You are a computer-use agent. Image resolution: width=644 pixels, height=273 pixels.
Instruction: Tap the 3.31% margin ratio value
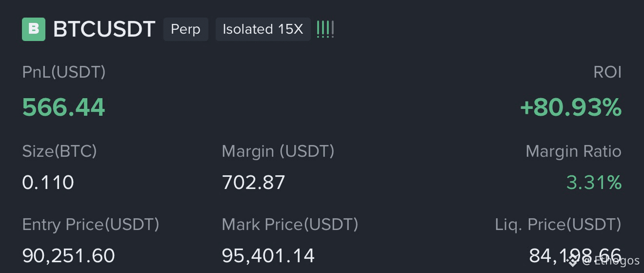click(x=594, y=183)
